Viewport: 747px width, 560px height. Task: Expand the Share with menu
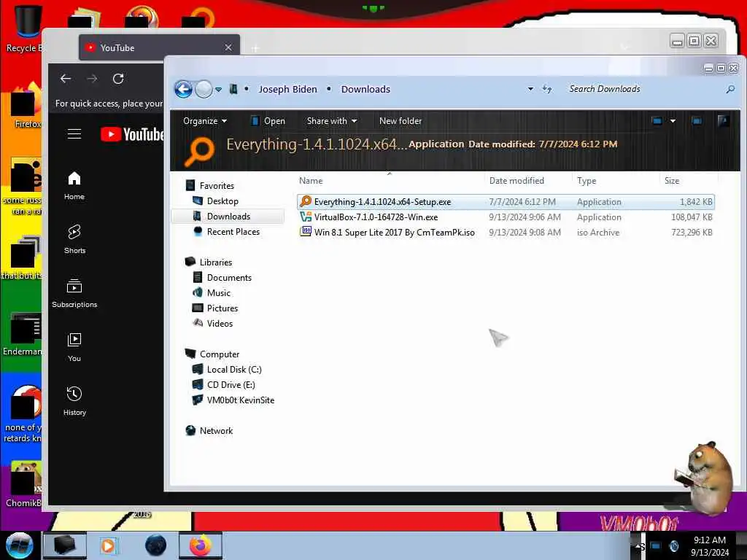click(332, 121)
